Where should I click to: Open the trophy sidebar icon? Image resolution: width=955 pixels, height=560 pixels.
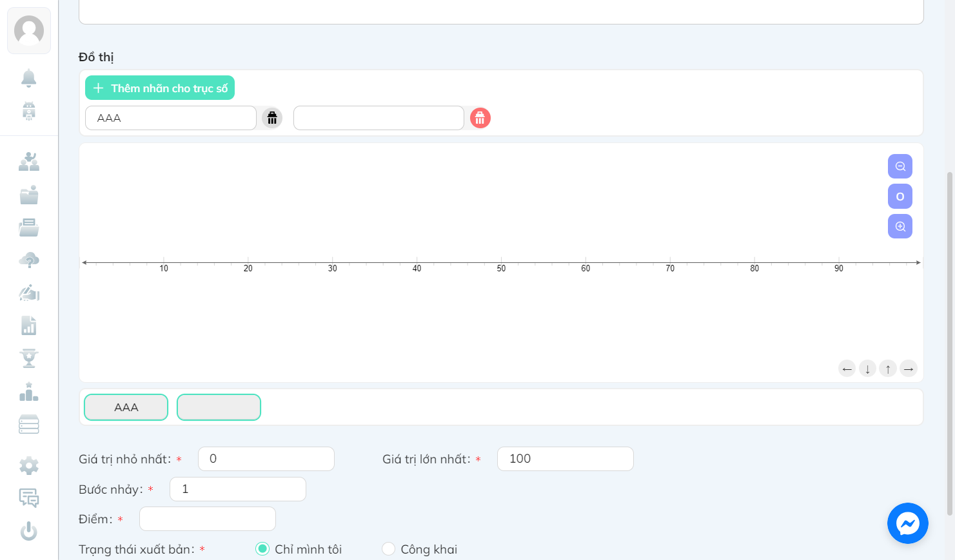[x=29, y=358]
